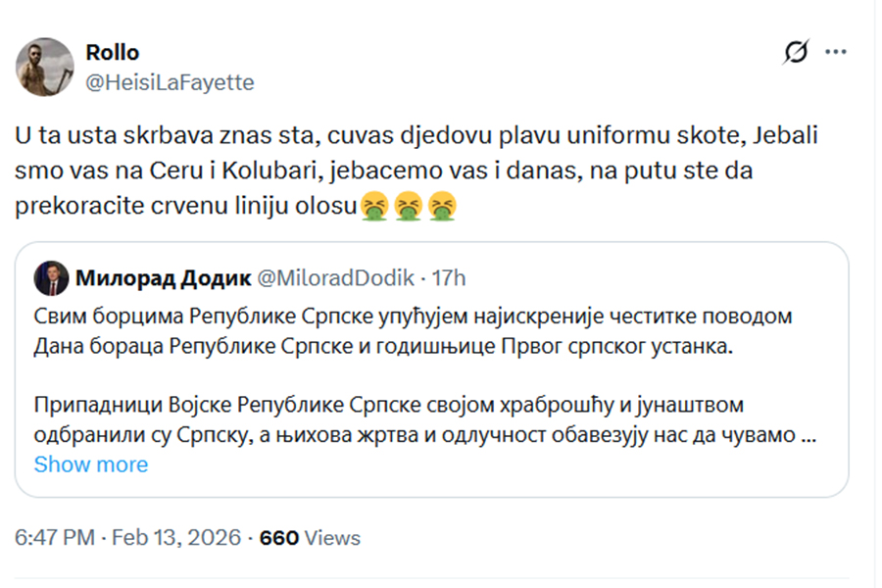
Task: Click the 17h quoted post timestamp
Action: click(x=448, y=279)
